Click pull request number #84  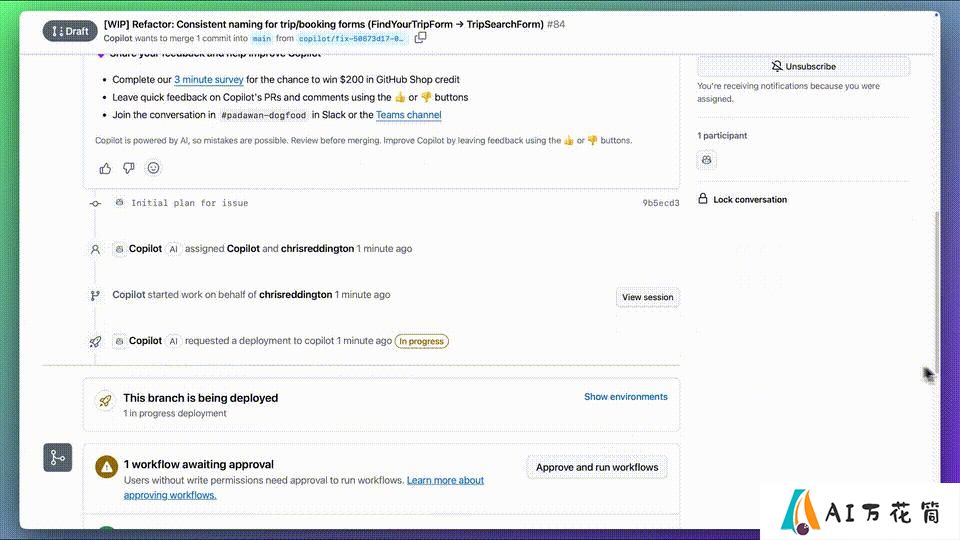pyautogui.click(x=556, y=24)
